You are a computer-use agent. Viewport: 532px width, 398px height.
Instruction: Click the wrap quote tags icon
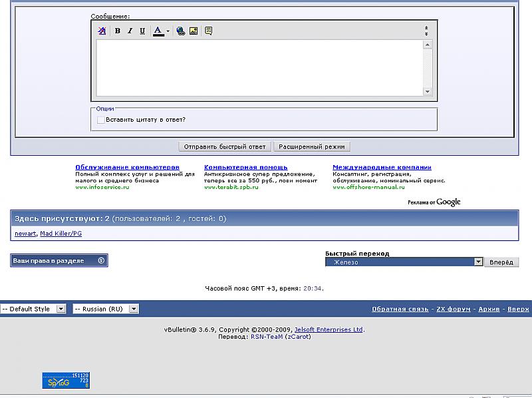(208, 31)
